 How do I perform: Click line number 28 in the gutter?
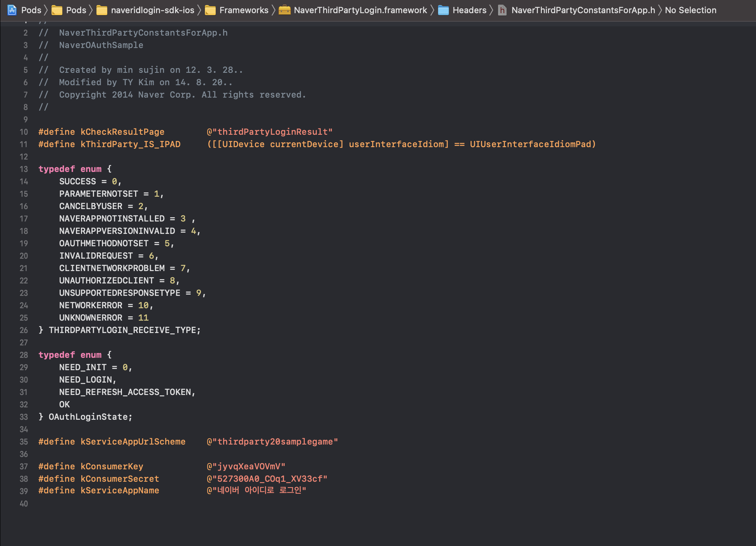tap(24, 355)
